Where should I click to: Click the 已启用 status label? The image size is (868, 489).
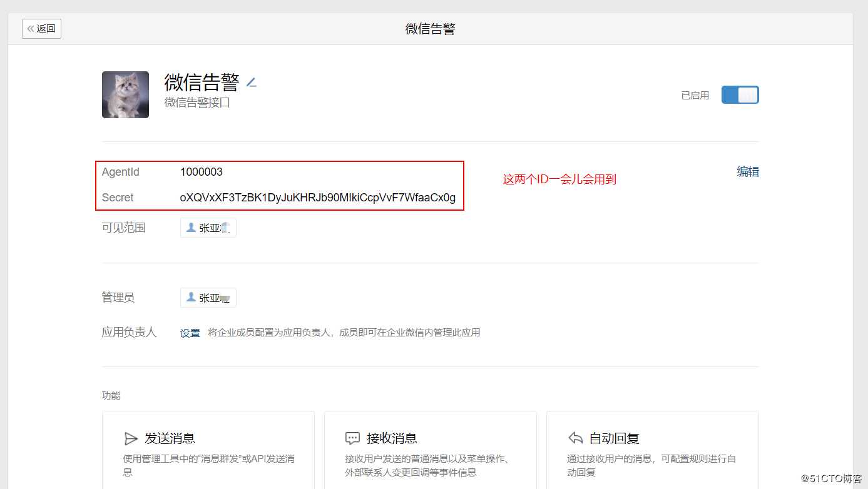click(x=695, y=95)
